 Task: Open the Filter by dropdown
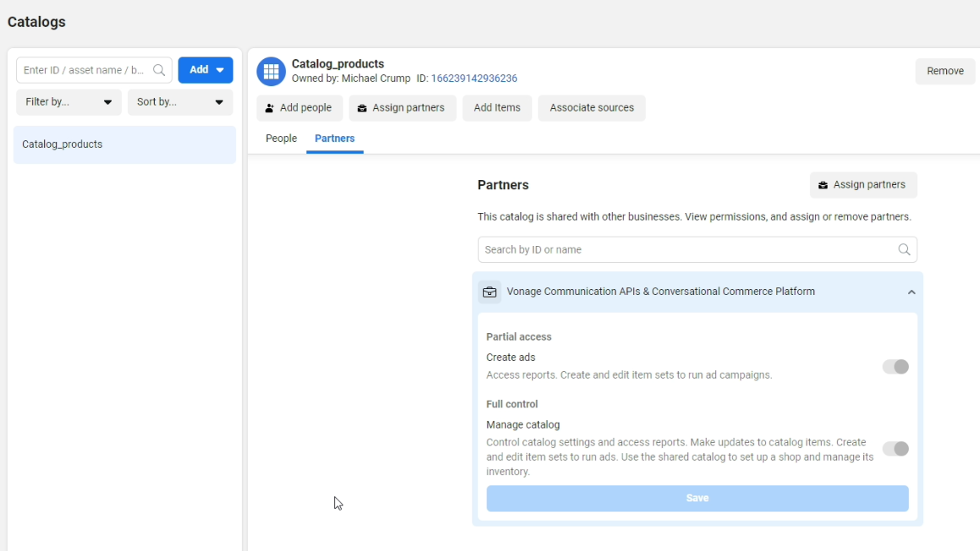tap(68, 101)
